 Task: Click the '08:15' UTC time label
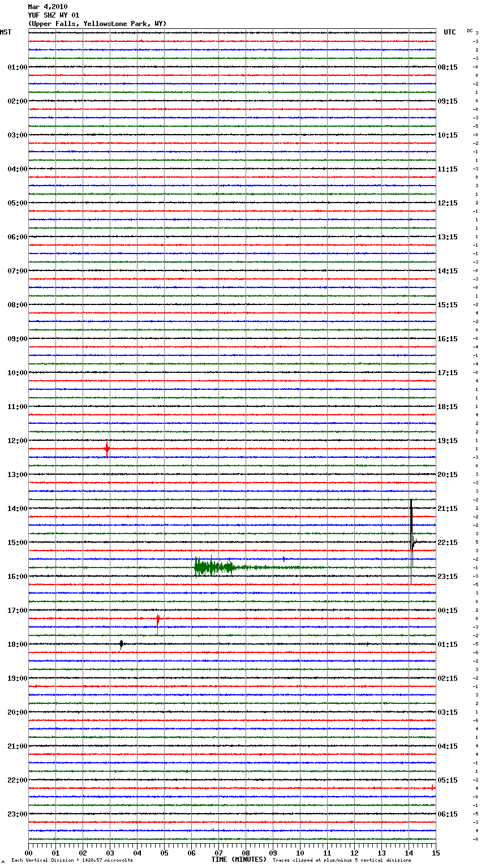448,67
